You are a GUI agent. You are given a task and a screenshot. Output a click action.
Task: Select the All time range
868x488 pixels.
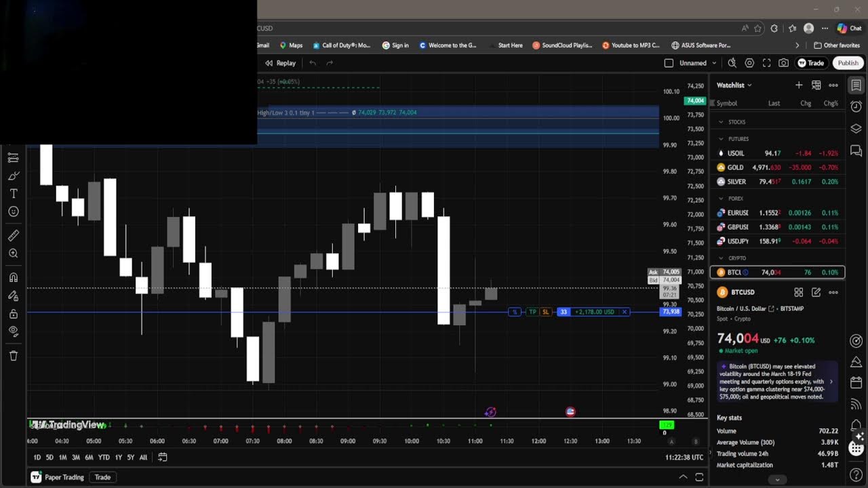[x=143, y=457]
